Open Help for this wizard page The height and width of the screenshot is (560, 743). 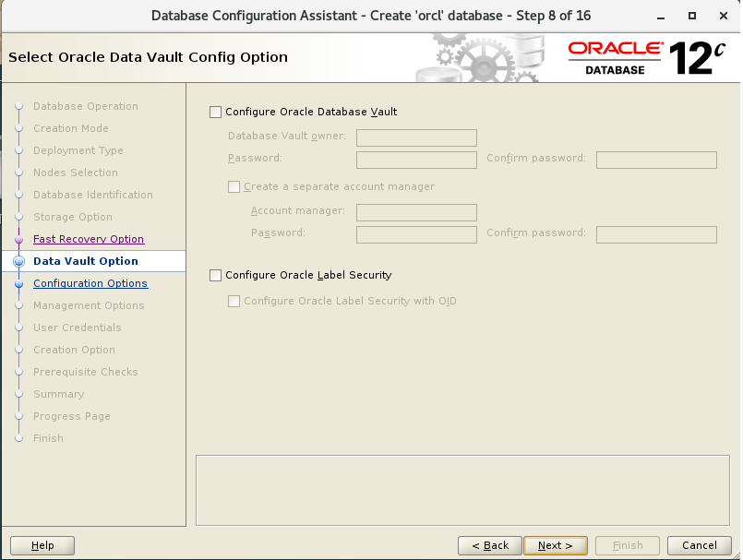(x=42, y=545)
